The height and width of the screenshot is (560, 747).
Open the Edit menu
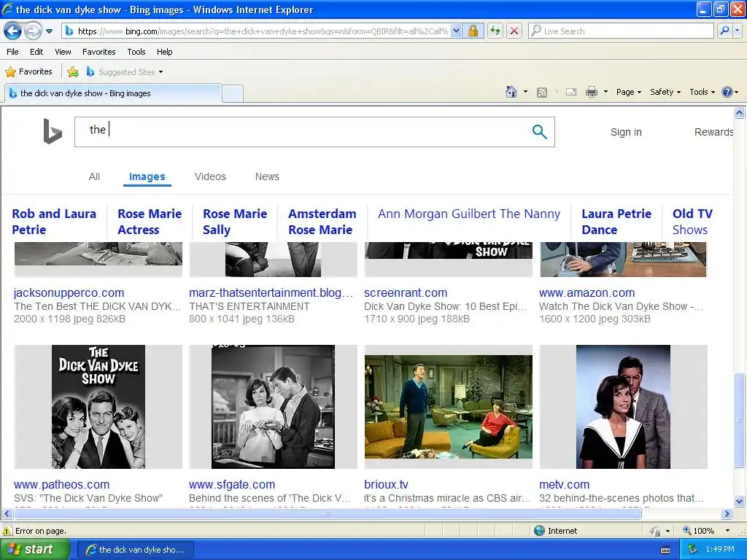point(36,52)
